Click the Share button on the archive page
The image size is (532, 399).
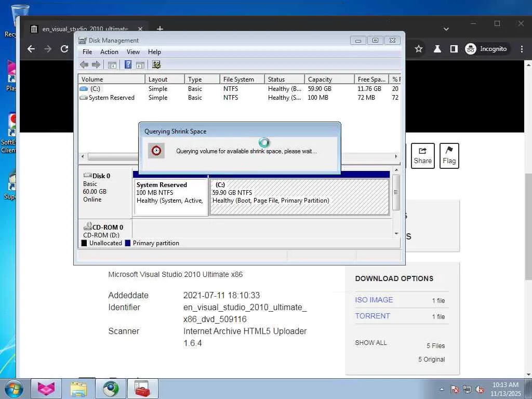coord(423,156)
